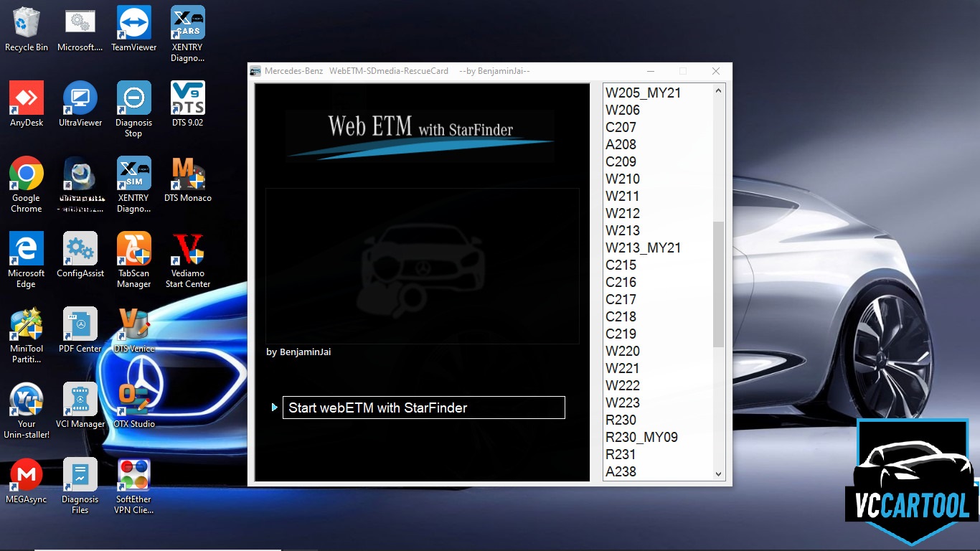The width and height of the screenshot is (980, 551).
Task: Launch the Diagnosis Stop tool
Action: click(x=133, y=99)
